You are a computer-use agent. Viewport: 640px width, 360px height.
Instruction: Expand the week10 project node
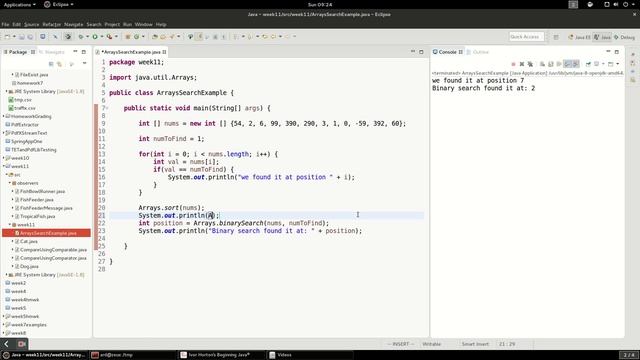[x=4, y=158]
